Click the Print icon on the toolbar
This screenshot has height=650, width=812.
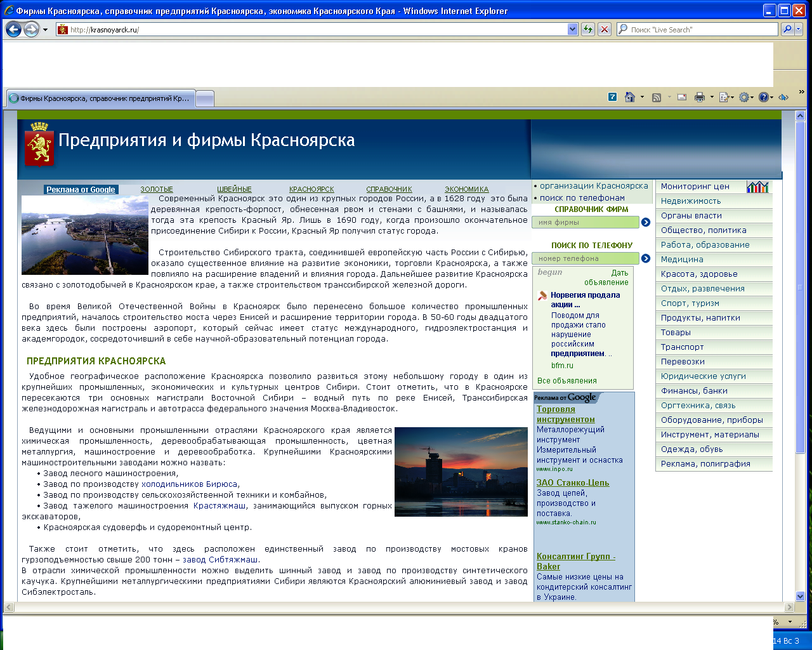coord(700,97)
